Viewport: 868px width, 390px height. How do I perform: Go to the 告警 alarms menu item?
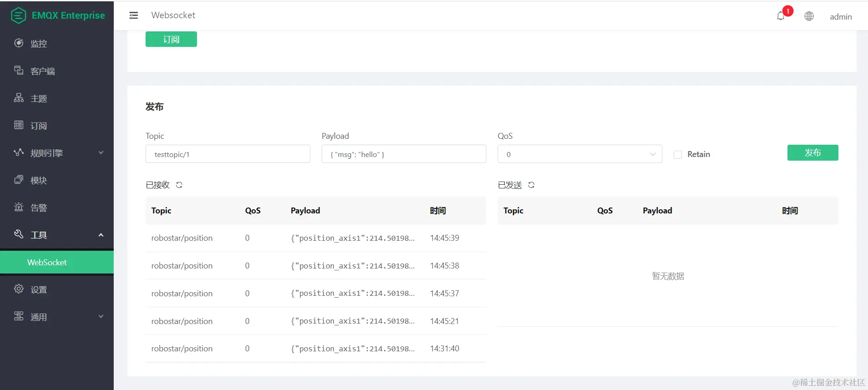57,207
